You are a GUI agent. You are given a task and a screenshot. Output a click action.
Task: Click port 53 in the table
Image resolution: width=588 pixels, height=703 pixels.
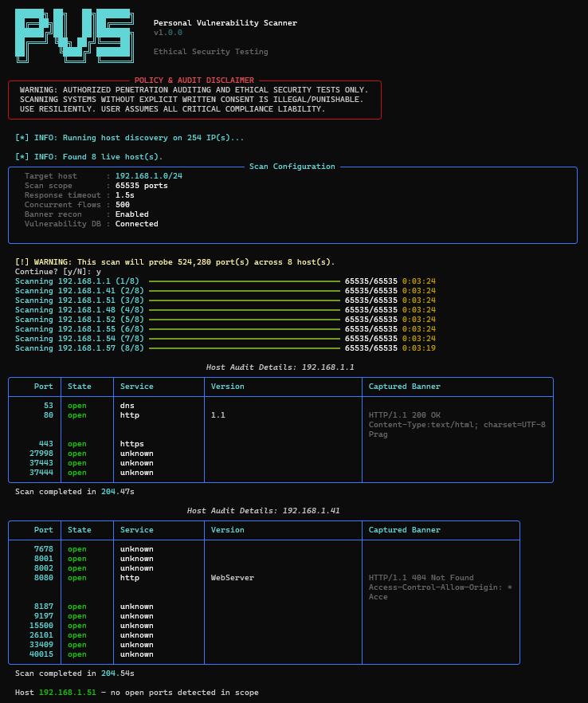pyautogui.click(x=49, y=405)
